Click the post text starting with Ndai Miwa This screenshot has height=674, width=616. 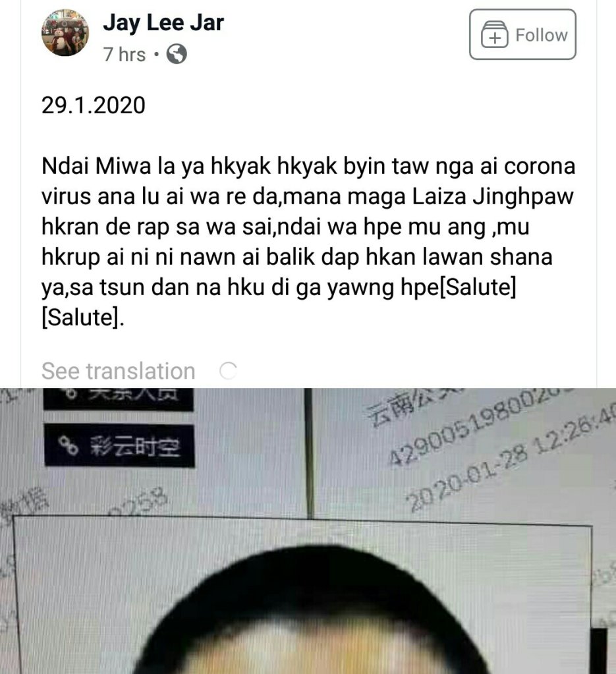click(308, 242)
